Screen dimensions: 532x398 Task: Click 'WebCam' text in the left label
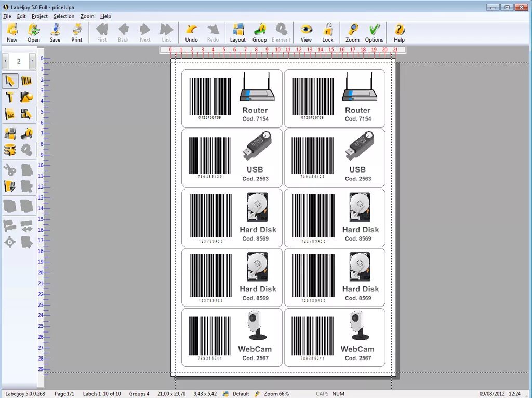[x=255, y=349]
